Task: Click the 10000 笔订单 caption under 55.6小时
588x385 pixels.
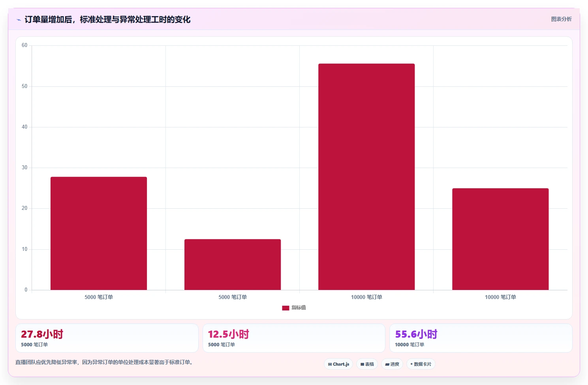Action: (x=410, y=345)
